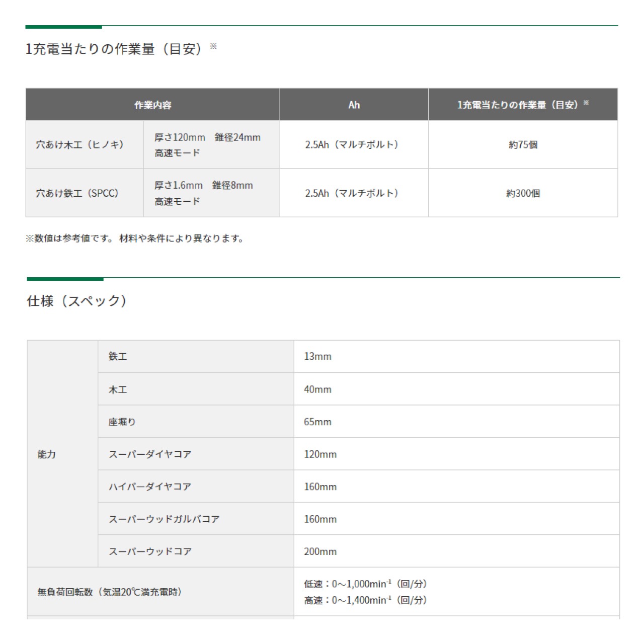This screenshot has height=644, width=644.
Task: Select the スーパーダイヤコア label
Action: pyautogui.click(x=150, y=454)
